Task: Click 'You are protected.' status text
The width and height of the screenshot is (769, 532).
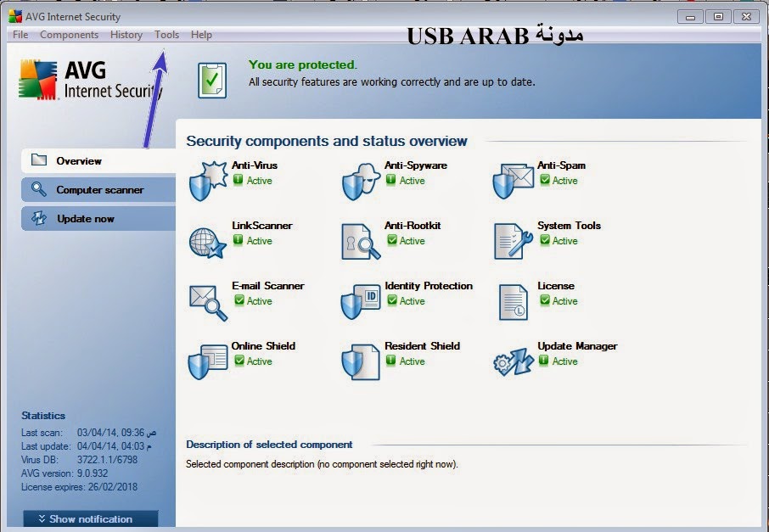Action: pyautogui.click(x=303, y=64)
